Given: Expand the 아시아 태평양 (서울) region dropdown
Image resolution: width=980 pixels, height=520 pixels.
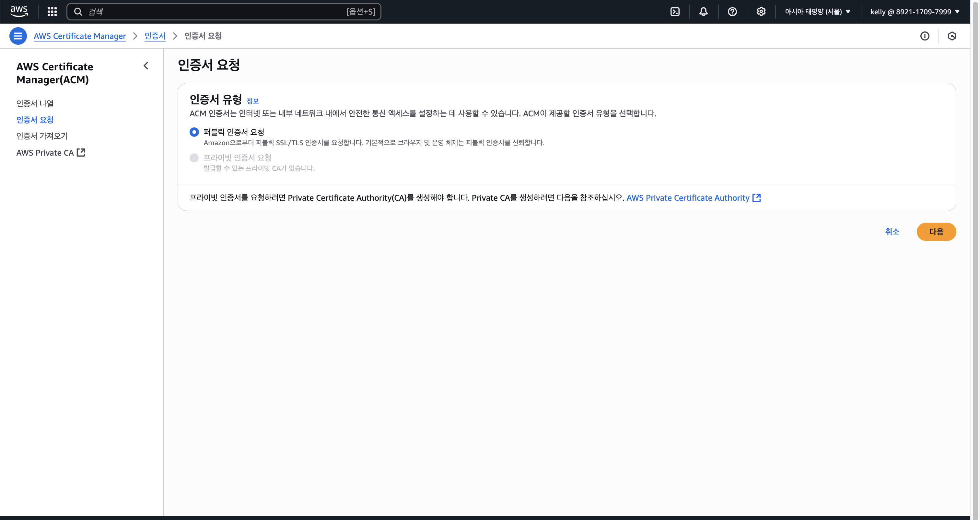Looking at the screenshot, I should [x=817, y=11].
